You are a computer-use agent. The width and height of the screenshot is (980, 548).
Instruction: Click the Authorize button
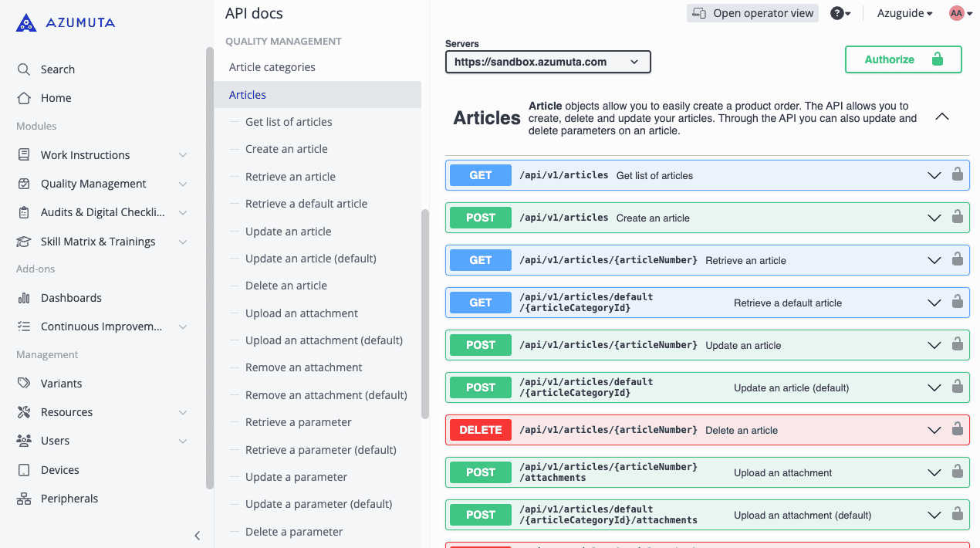pos(903,59)
